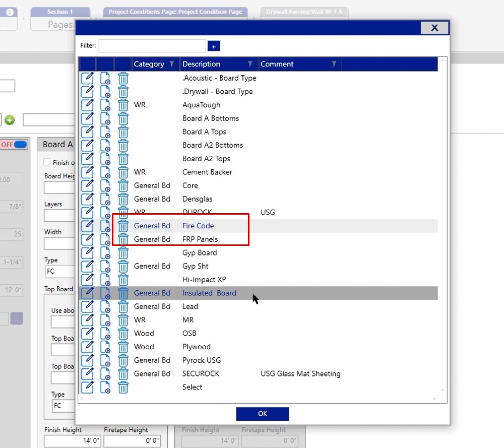Check the Finish checkbox under Board A

(x=47, y=162)
